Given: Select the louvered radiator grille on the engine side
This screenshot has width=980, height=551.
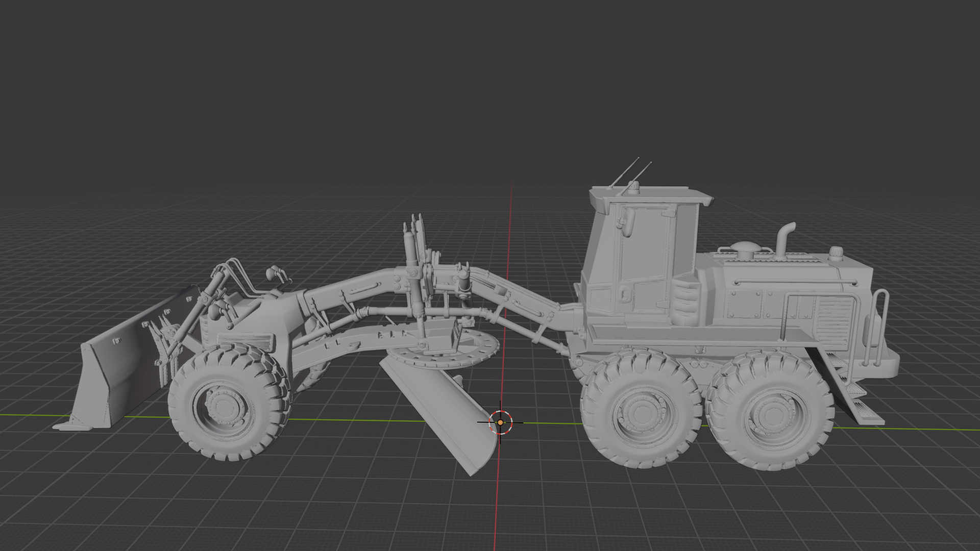Looking at the screenshot, I should (x=833, y=323).
